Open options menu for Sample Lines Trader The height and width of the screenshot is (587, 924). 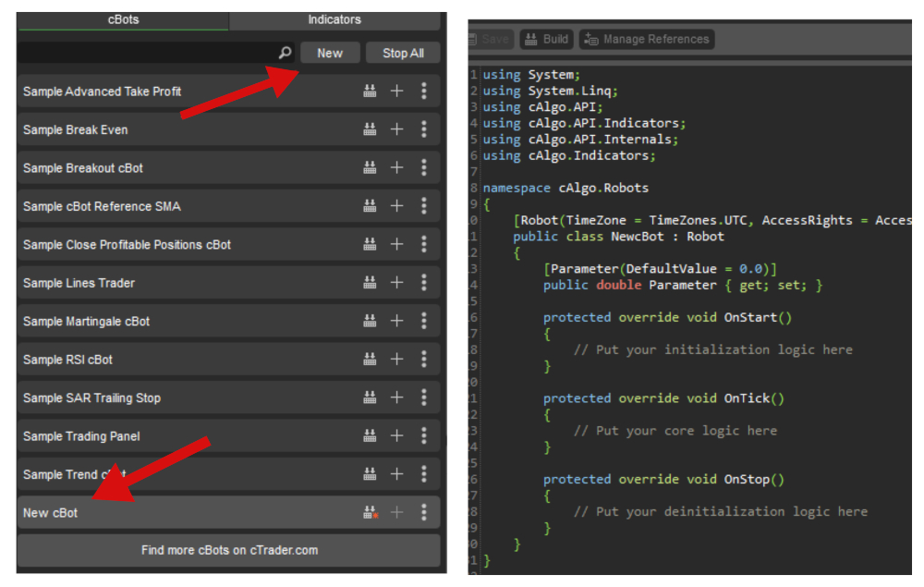[x=424, y=282]
